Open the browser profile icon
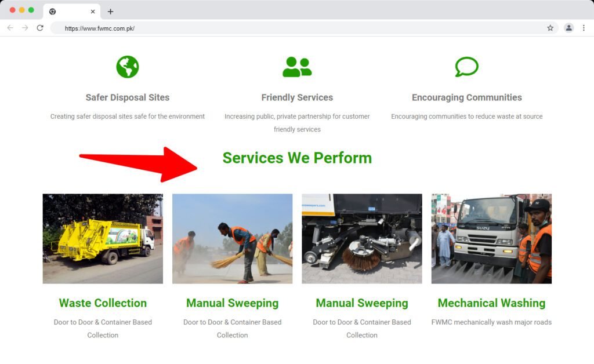The image size is (594, 364). point(568,28)
